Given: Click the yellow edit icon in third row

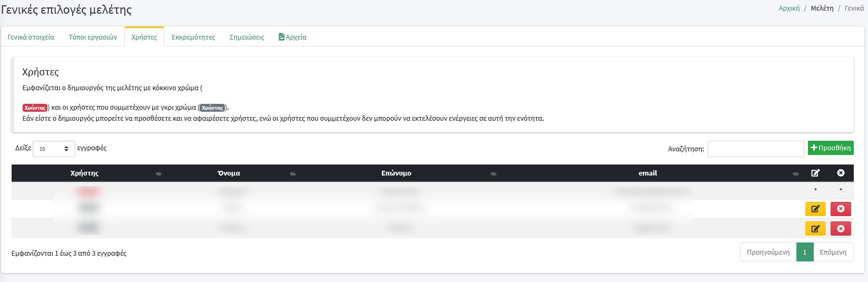Looking at the screenshot, I should tap(815, 228).
